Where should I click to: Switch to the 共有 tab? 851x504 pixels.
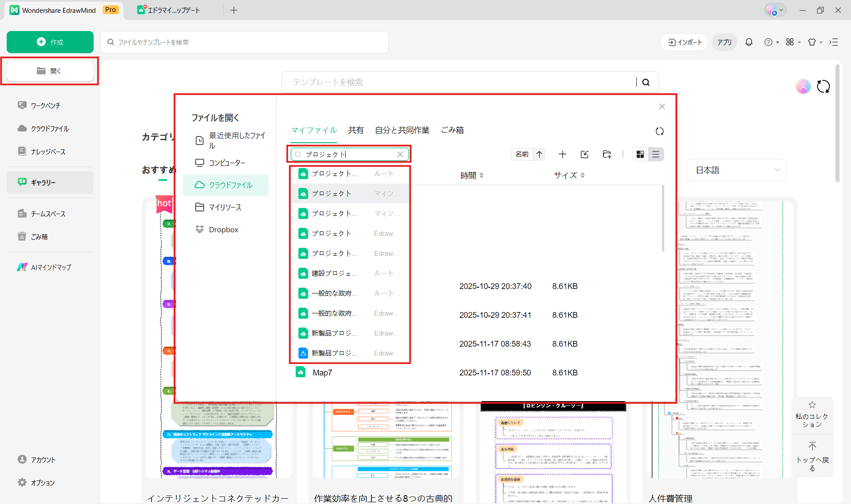coord(355,130)
